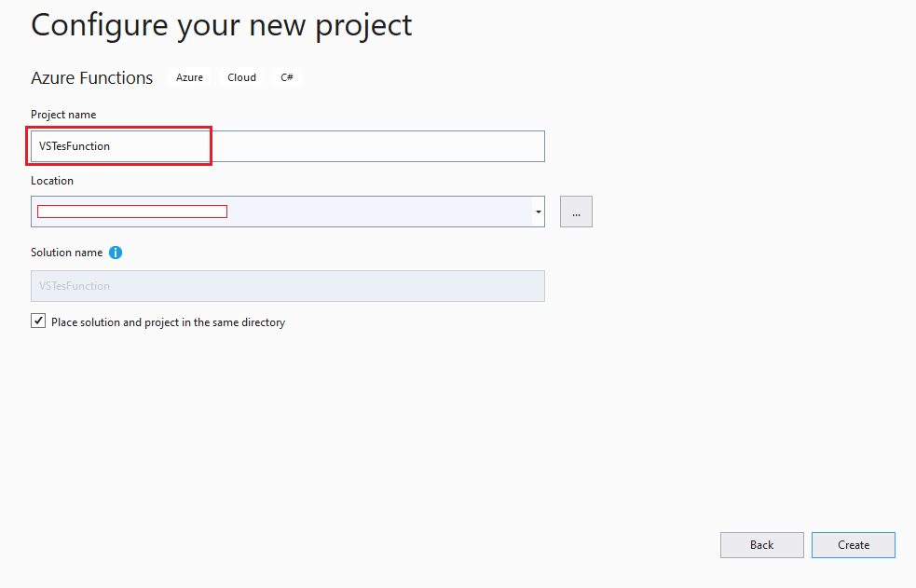Click the VSTesFunction text in Project name

point(75,146)
